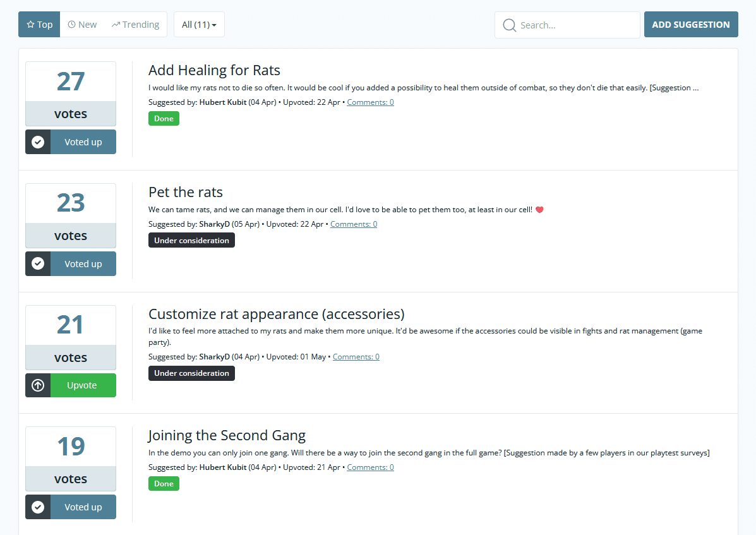The height and width of the screenshot is (535, 756).
Task: Click Done badge on Joining the Second Gang
Action: tap(164, 483)
